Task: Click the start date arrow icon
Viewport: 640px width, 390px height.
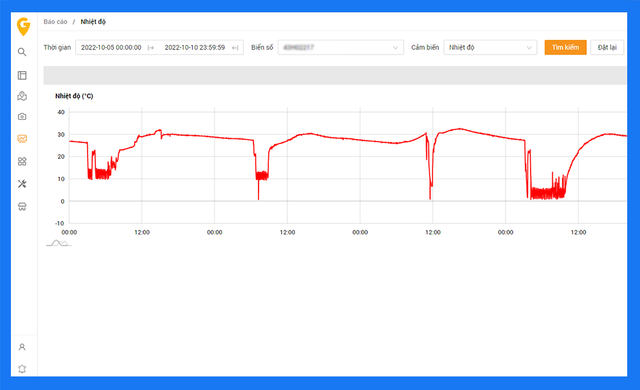Action: (x=151, y=48)
